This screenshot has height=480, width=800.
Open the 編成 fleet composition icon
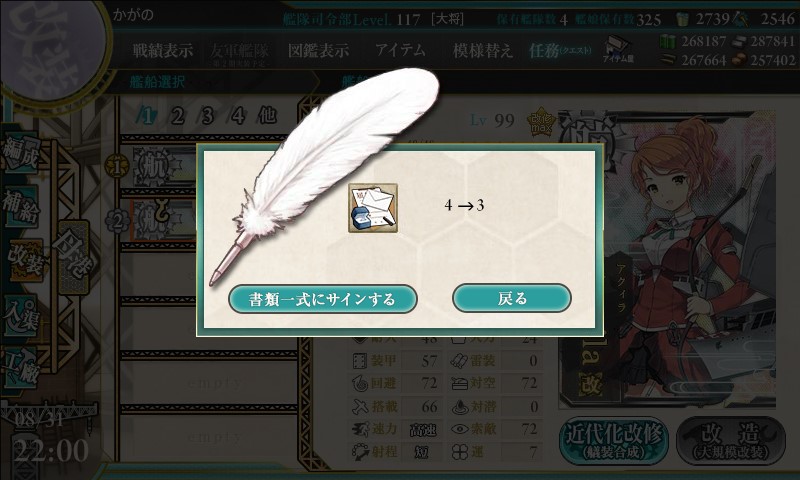[20, 153]
